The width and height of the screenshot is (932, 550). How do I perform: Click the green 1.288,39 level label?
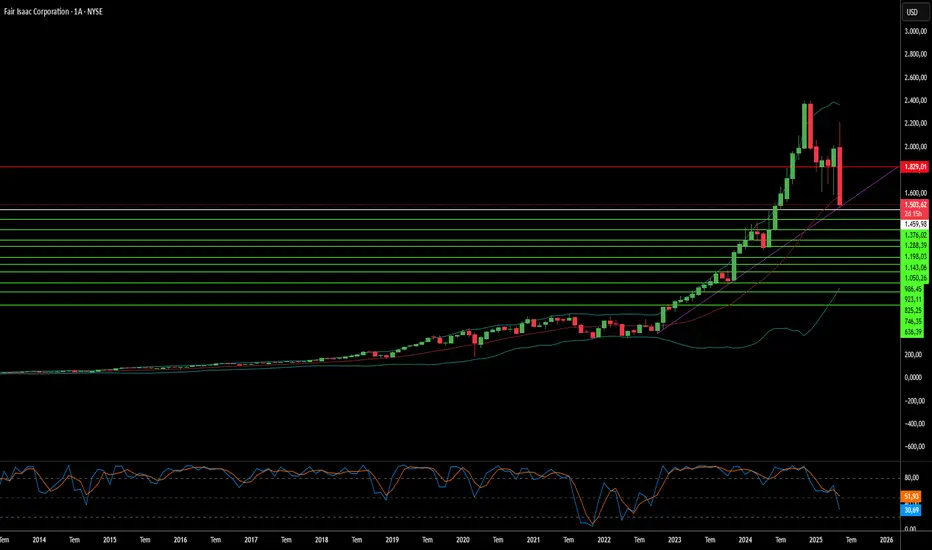tap(915, 246)
